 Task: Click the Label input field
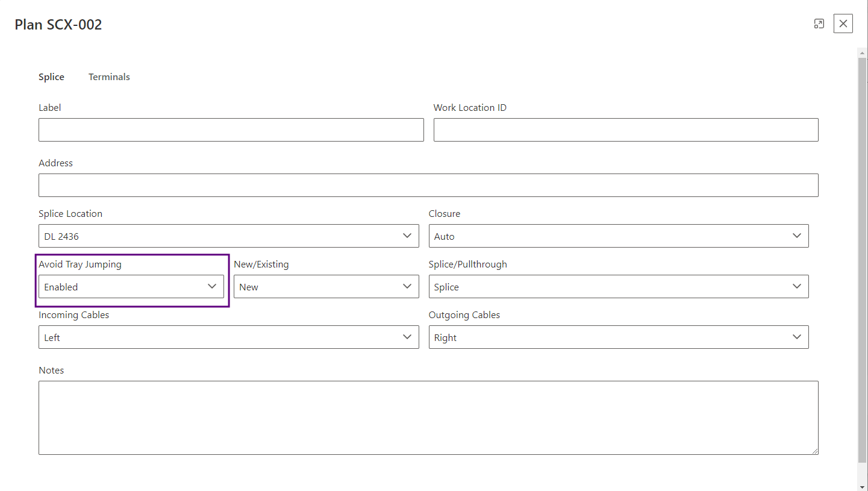[231, 130]
